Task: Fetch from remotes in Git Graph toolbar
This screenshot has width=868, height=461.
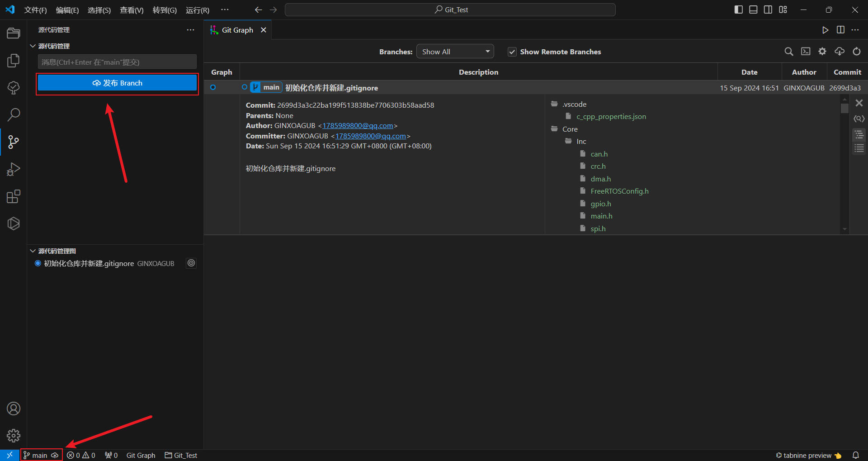Action: pos(840,52)
